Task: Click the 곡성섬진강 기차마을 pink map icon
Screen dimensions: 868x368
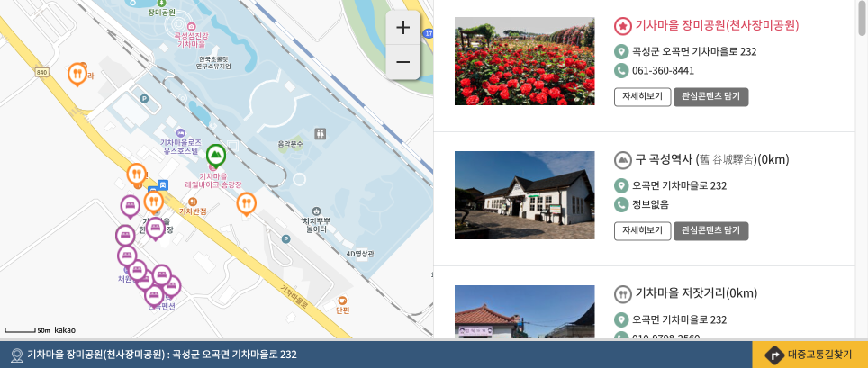Action: pos(192,26)
